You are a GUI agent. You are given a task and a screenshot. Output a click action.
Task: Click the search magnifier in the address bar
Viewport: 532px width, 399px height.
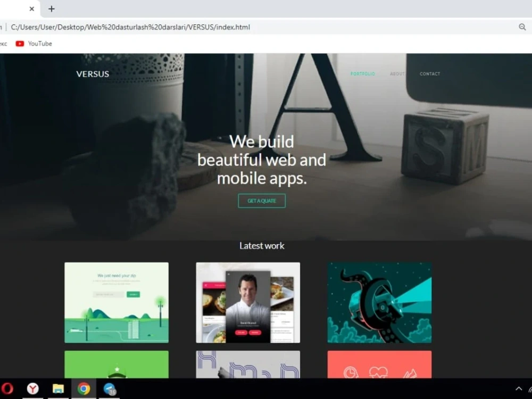523,27
